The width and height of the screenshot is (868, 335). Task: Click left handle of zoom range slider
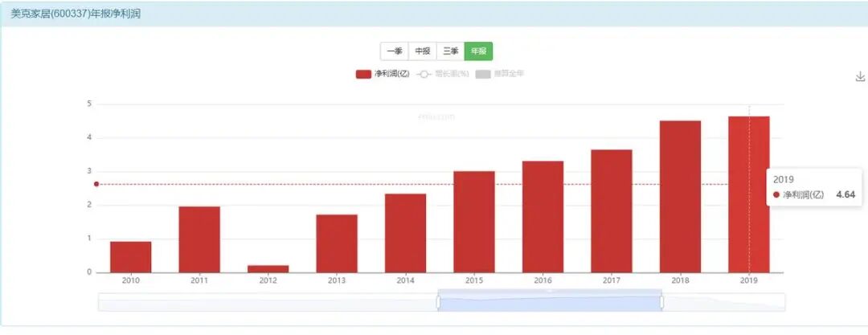point(438,302)
